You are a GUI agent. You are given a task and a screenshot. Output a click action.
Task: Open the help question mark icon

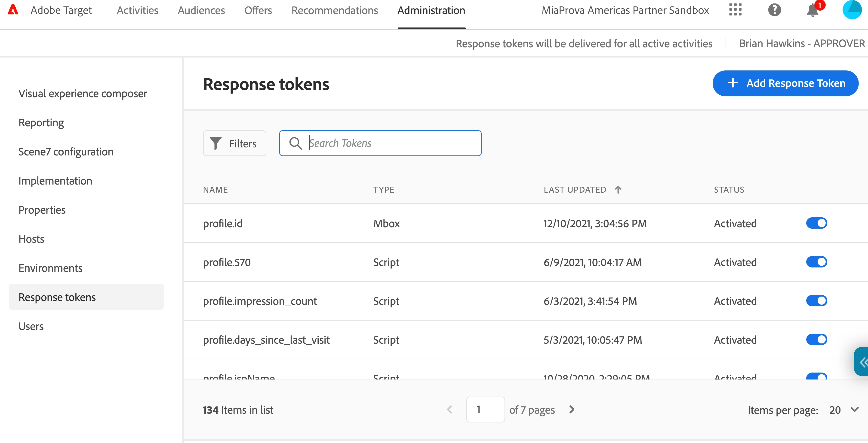coord(774,10)
